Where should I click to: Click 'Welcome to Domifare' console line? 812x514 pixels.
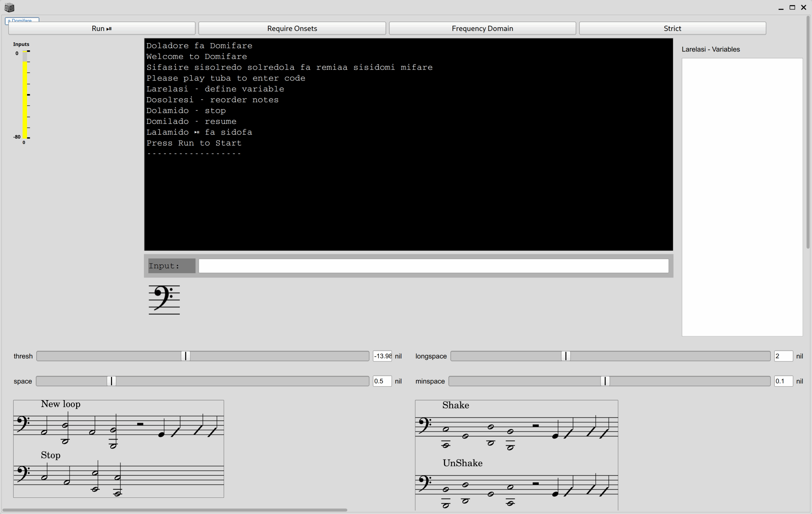click(x=197, y=56)
